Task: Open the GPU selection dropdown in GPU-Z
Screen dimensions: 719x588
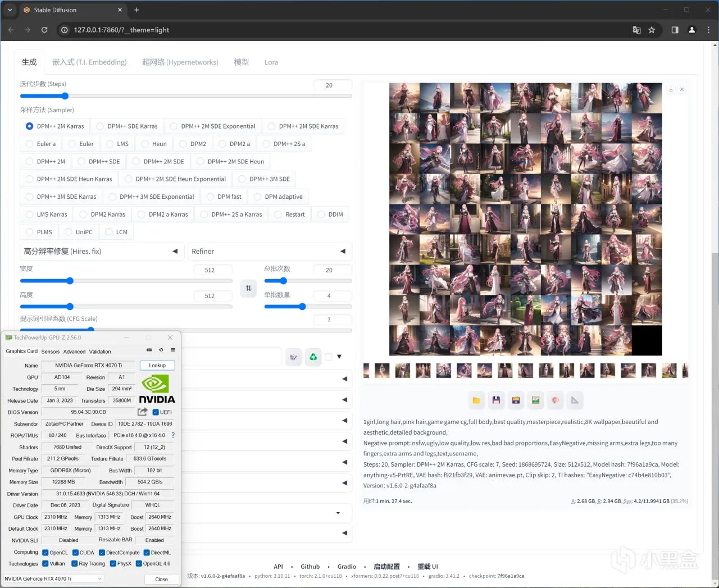Action: [53, 578]
